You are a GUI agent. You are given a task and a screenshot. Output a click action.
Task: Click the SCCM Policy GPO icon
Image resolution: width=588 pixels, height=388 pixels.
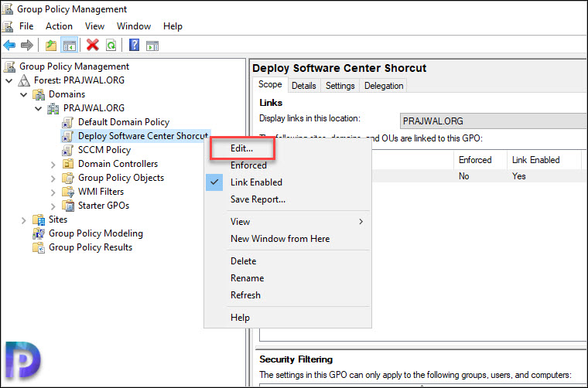(x=67, y=150)
